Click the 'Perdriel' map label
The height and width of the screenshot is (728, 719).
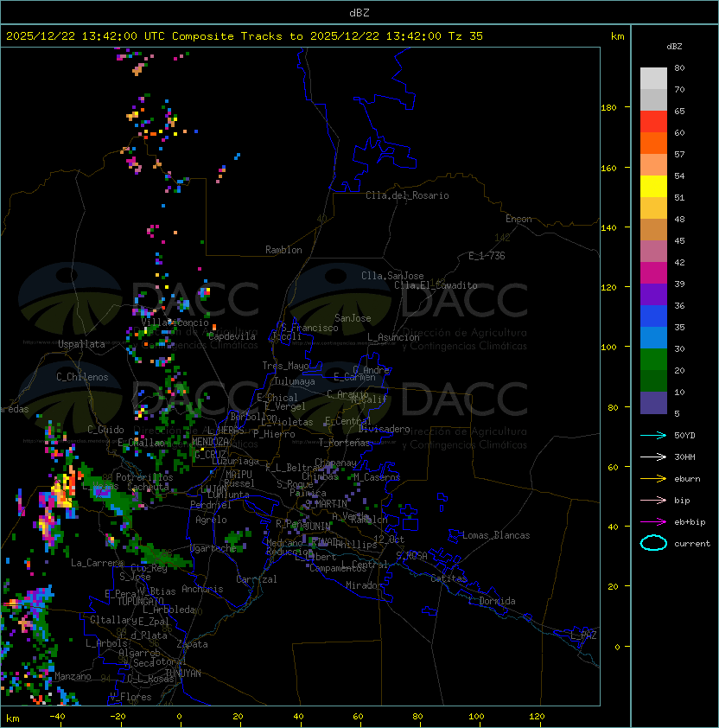pyautogui.click(x=211, y=505)
